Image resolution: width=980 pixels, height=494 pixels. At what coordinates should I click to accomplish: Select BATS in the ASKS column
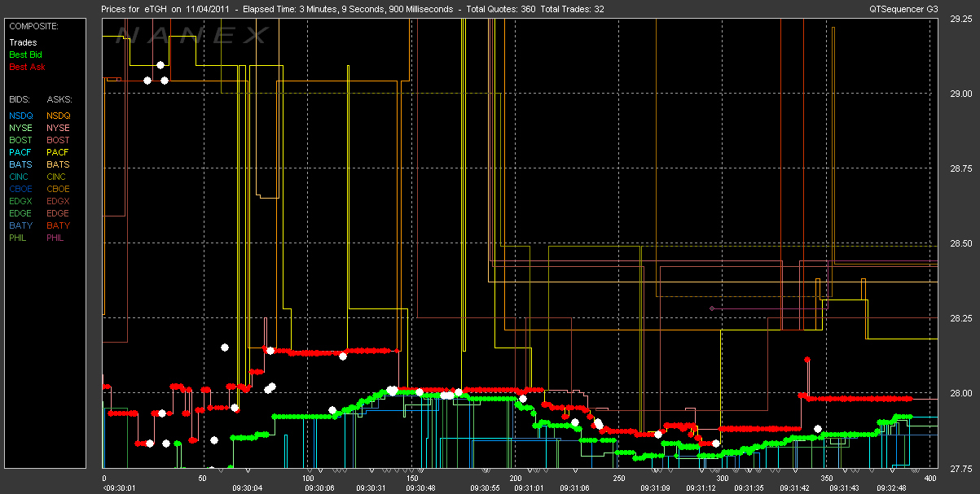click(59, 164)
